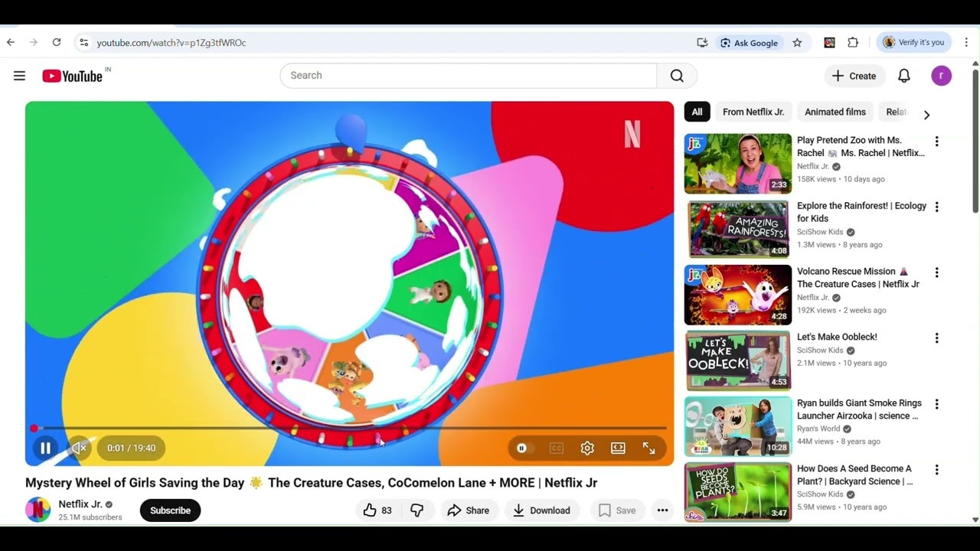The image size is (980, 551).
Task: Open site information icon in address bar
Action: click(84, 43)
